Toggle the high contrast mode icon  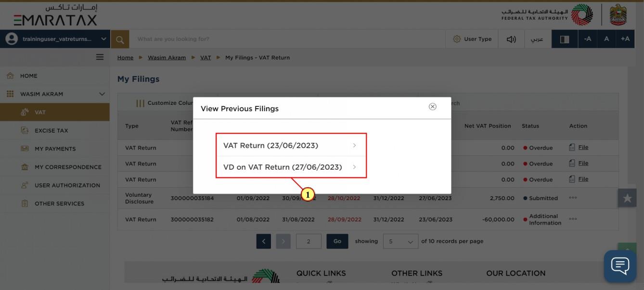[x=565, y=39]
